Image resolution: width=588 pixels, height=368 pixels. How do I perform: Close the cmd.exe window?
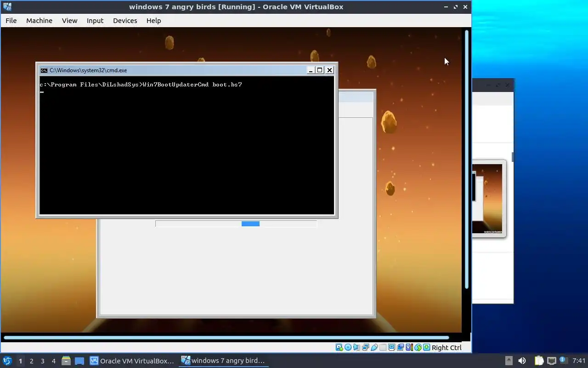click(x=329, y=70)
